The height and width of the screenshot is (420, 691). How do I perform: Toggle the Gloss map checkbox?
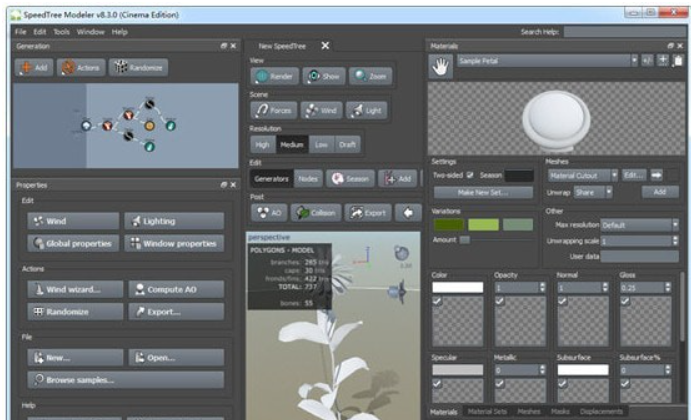coord(624,301)
